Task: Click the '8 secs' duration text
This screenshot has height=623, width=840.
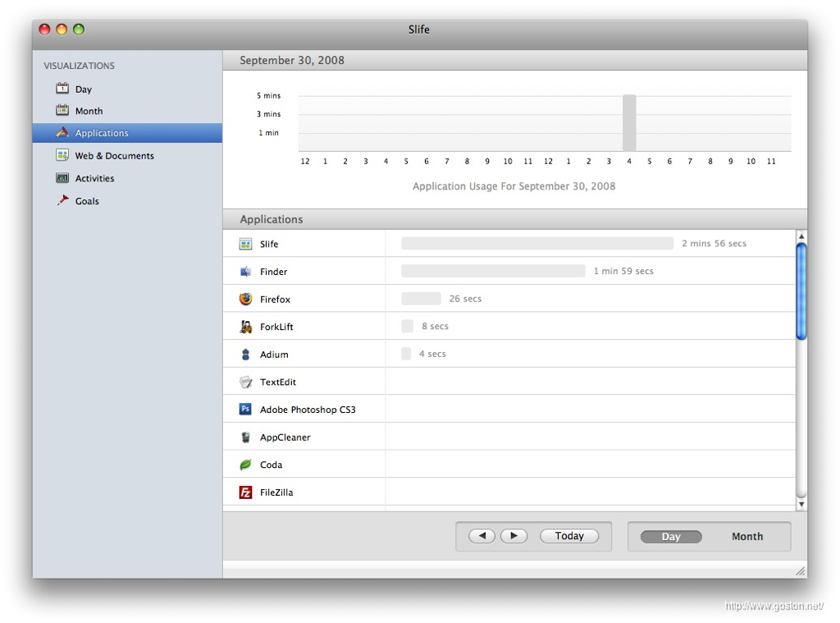Action: [x=435, y=326]
